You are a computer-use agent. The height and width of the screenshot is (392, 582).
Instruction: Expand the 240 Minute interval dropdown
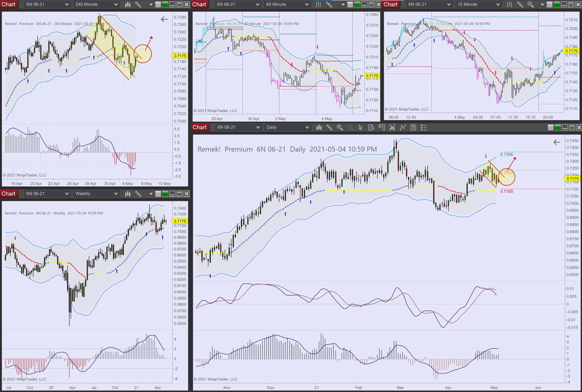(x=116, y=4)
